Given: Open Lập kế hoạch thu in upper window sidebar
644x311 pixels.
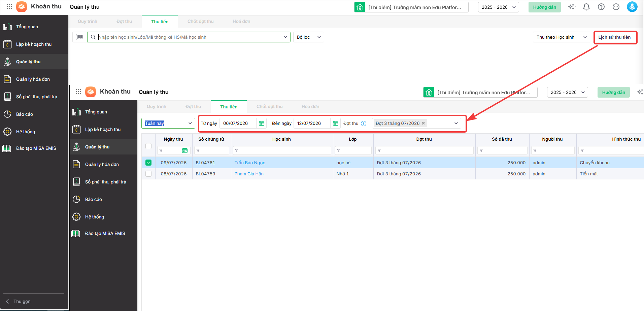Looking at the screenshot, I should pyautogui.click(x=34, y=44).
